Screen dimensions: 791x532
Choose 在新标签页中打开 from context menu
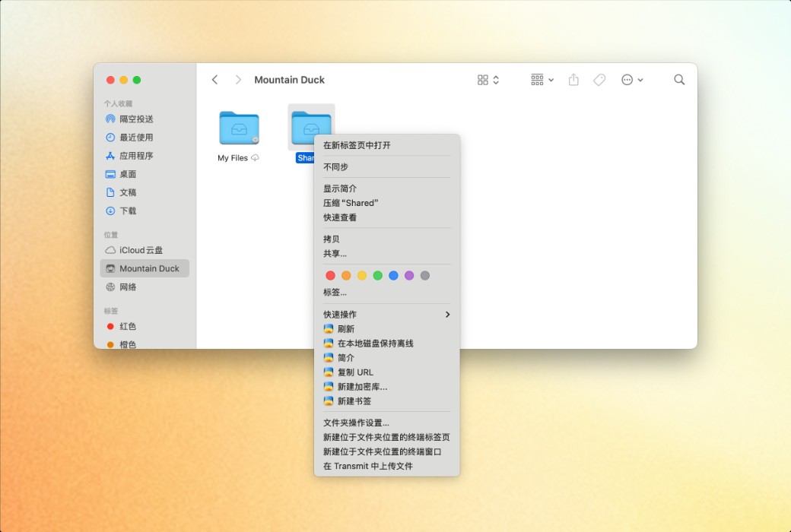[x=387, y=145]
